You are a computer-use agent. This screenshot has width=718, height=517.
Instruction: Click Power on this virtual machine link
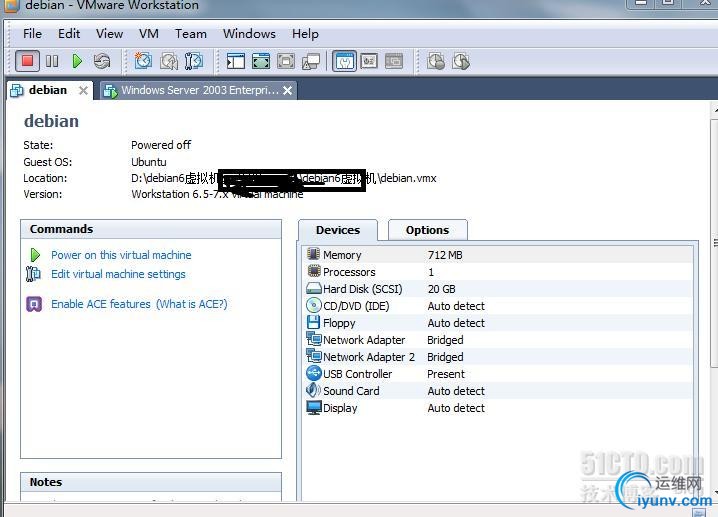[x=121, y=255]
